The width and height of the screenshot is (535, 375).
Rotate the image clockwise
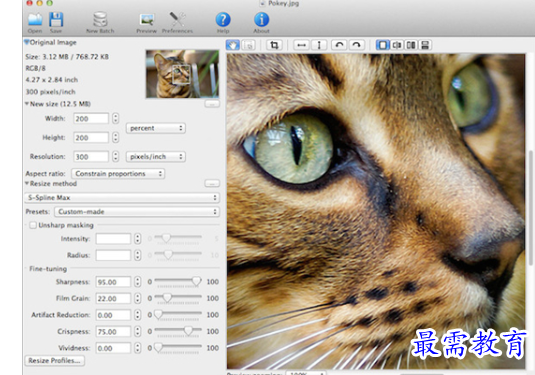click(356, 45)
